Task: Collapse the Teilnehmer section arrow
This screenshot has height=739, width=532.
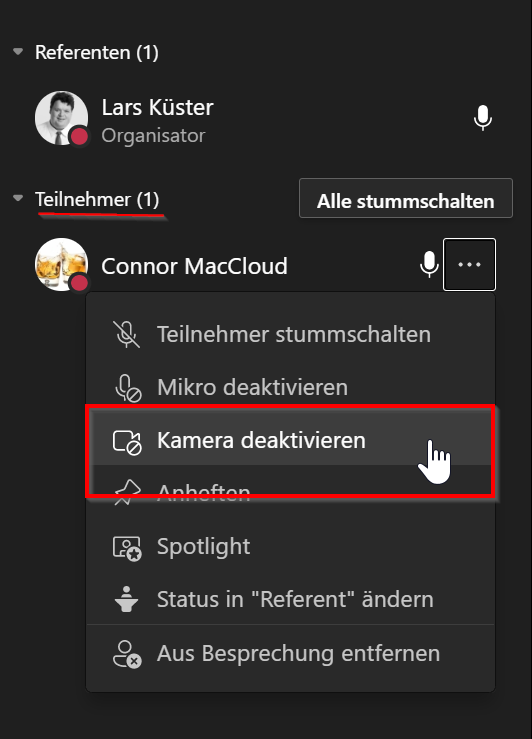Action: (x=18, y=198)
